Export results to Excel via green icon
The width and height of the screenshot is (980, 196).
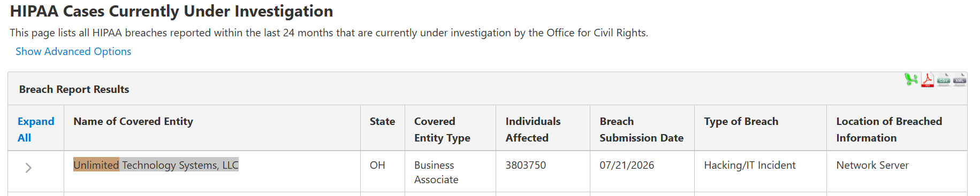[911, 80]
